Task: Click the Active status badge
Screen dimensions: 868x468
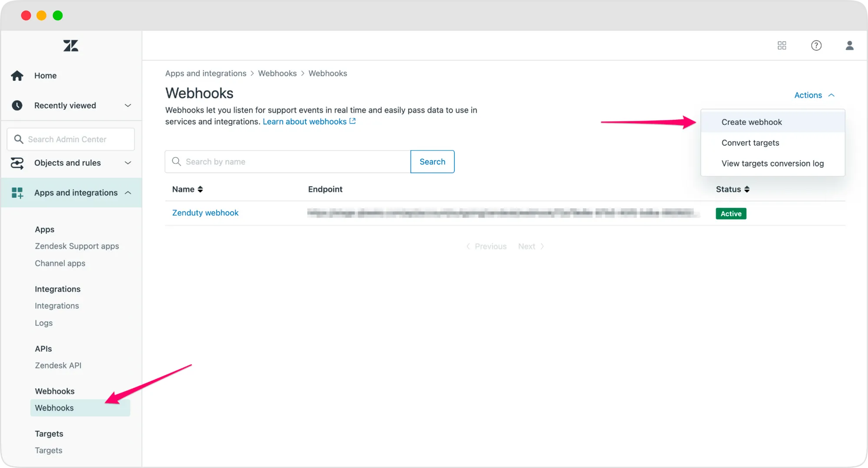Action: (731, 213)
